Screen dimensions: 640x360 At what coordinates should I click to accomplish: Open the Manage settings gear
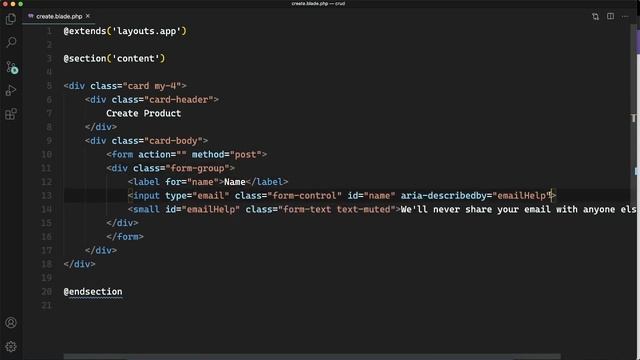[11, 347]
